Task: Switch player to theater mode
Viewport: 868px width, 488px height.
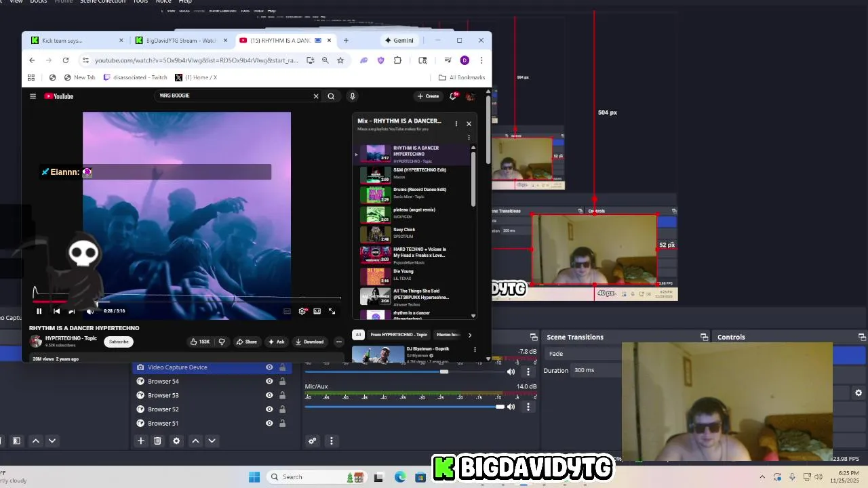Action: click(x=317, y=311)
